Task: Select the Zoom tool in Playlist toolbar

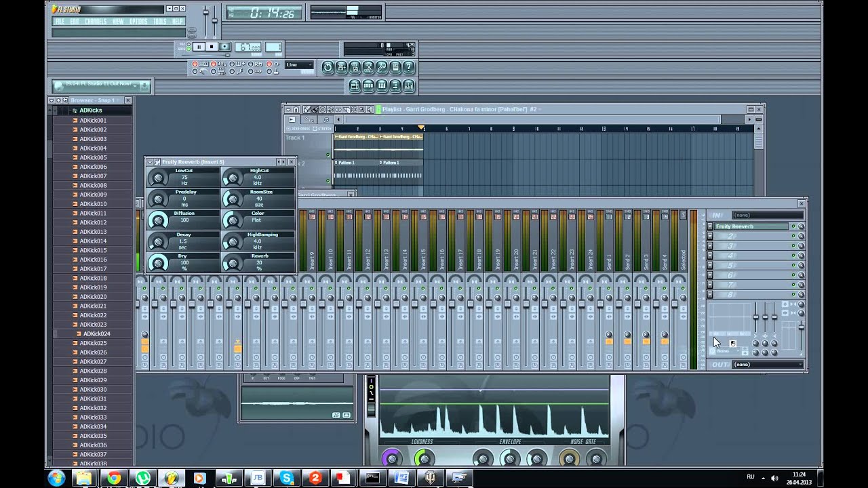Action: point(362,110)
